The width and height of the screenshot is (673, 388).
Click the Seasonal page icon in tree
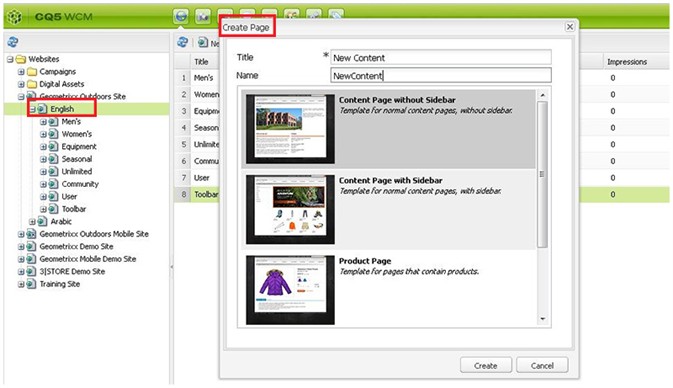point(53,159)
